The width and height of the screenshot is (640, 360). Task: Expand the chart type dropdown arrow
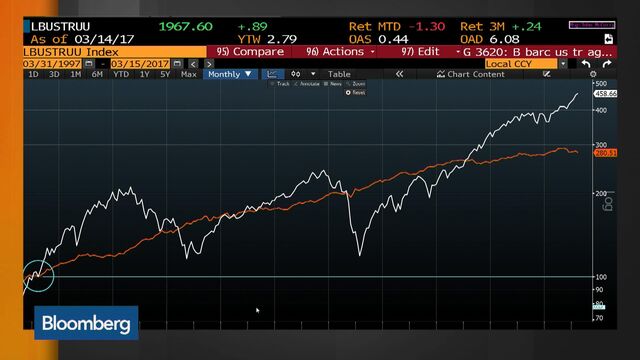point(313,74)
